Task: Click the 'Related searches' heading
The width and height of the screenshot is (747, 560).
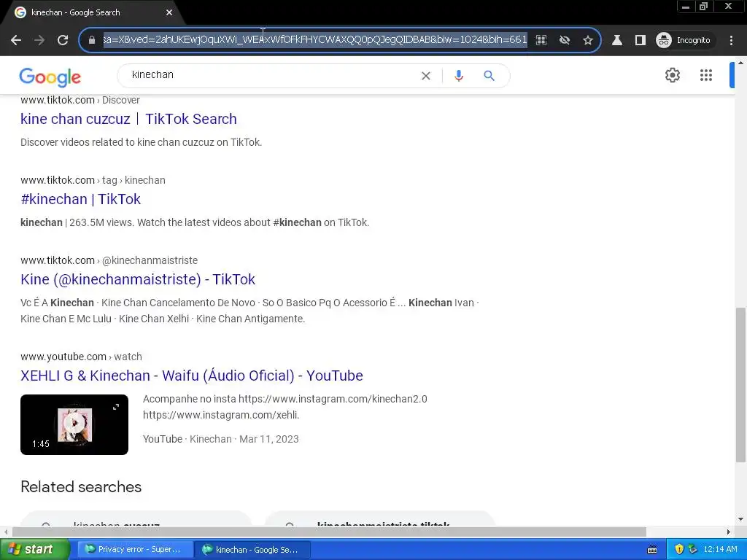Action: [x=81, y=487]
